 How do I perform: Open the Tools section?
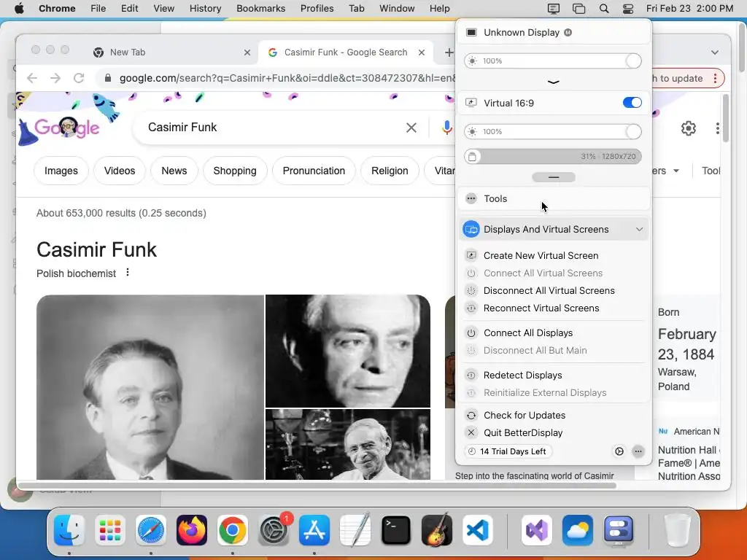[x=554, y=198]
